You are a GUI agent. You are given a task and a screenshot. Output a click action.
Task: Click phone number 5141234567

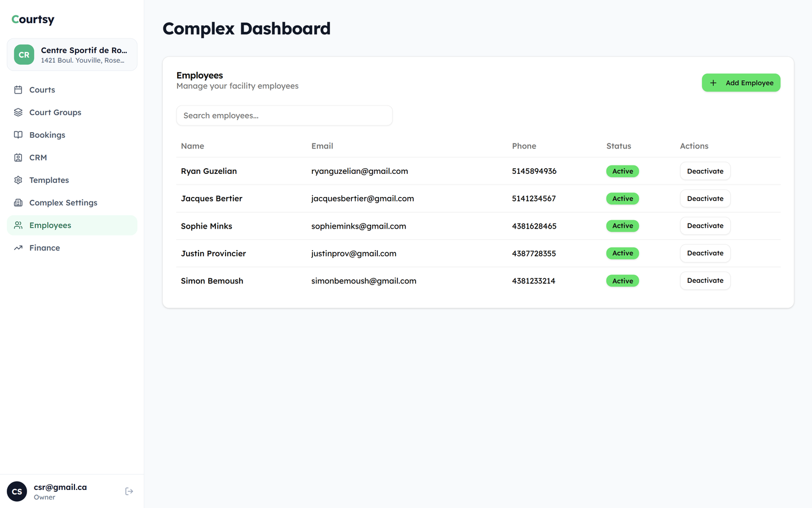[534, 199]
